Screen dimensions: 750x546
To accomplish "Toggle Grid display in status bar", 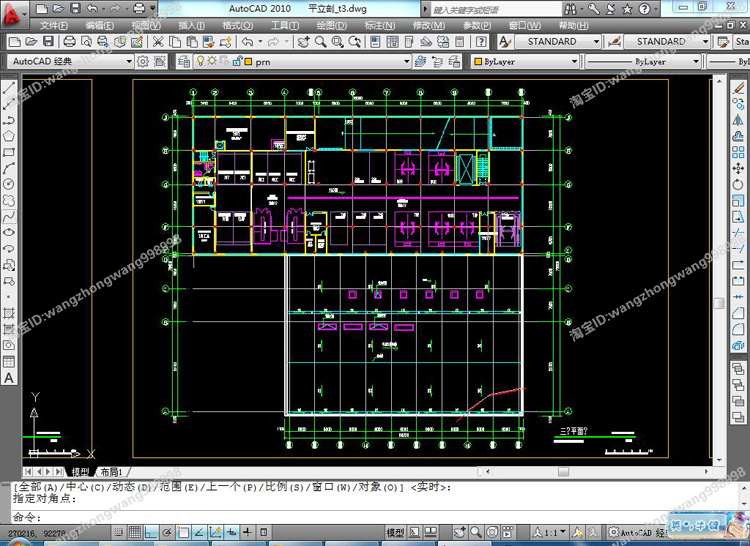I will [x=135, y=532].
